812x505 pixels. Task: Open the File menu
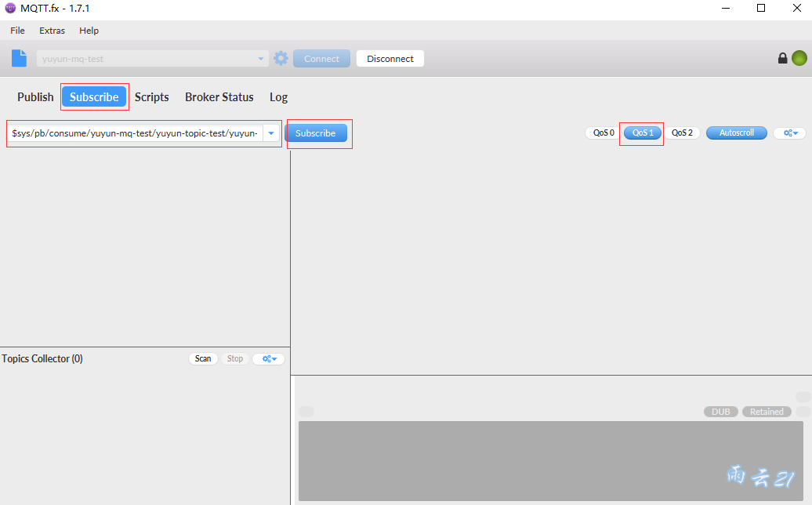tap(17, 31)
